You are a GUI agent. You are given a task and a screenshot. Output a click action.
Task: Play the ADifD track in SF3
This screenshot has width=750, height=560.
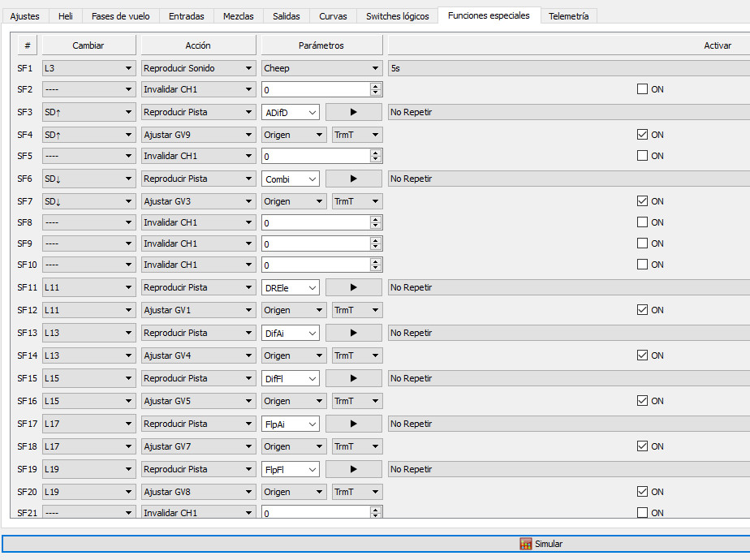click(x=353, y=112)
